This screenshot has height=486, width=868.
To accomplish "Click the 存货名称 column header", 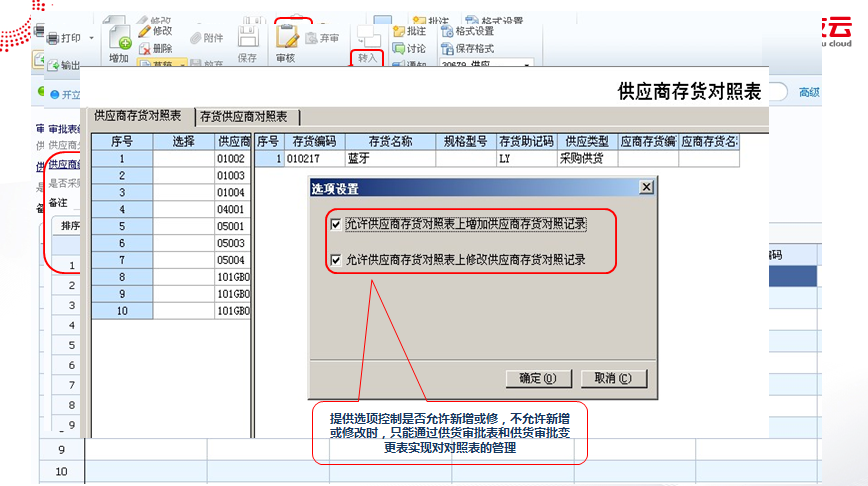I will point(390,142).
